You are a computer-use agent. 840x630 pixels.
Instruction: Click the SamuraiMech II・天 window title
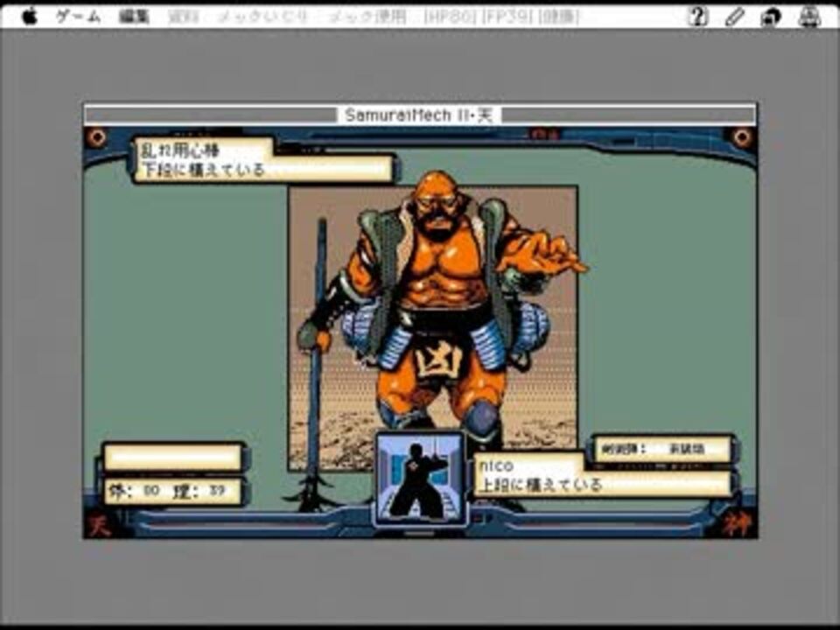[x=419, y=115]
